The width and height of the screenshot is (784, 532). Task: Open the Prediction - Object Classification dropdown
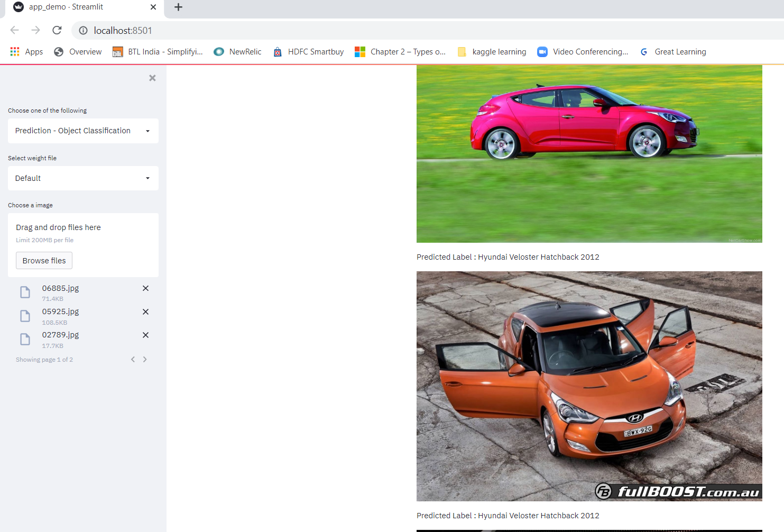coord(82,131)
